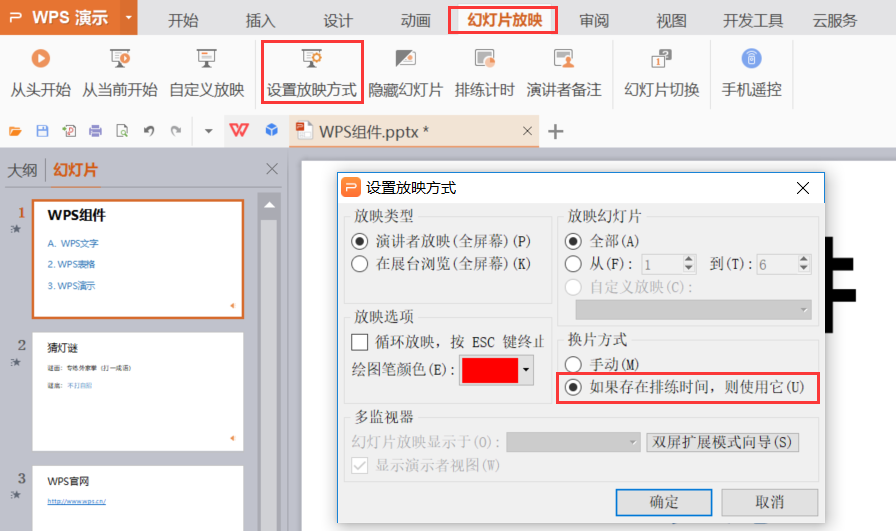Open 绘图笔颜色 color dropdown arrow
This screenshot has height=531, width=896.
tap(526, 370)
